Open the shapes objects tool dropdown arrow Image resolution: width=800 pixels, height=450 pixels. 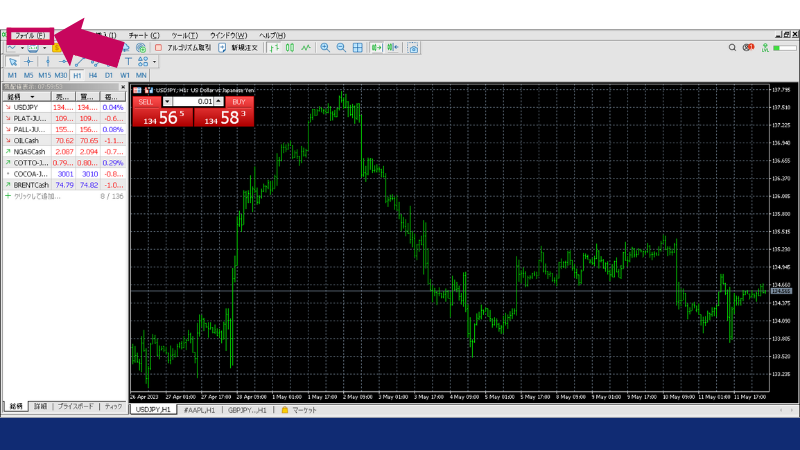click(x=154, y=61)
